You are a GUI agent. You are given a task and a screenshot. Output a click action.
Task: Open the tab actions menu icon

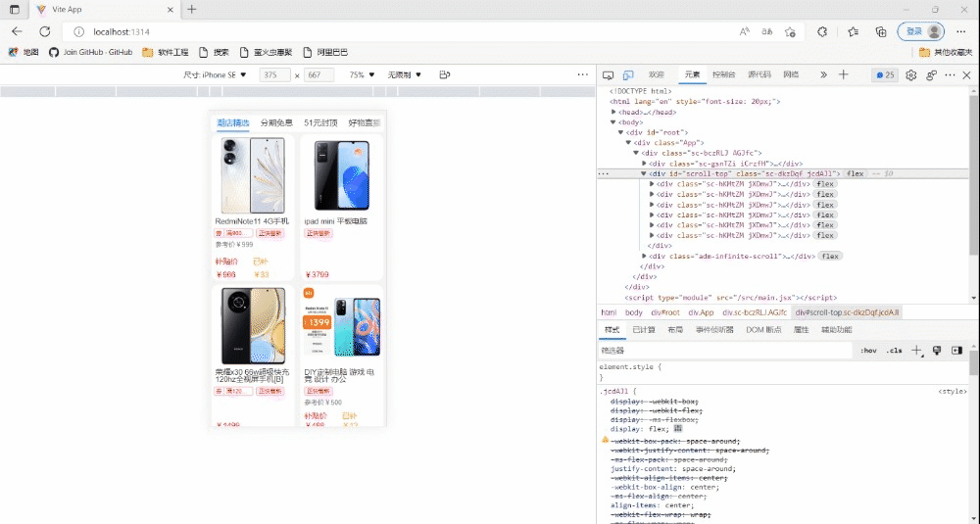[x=15, y=10]
